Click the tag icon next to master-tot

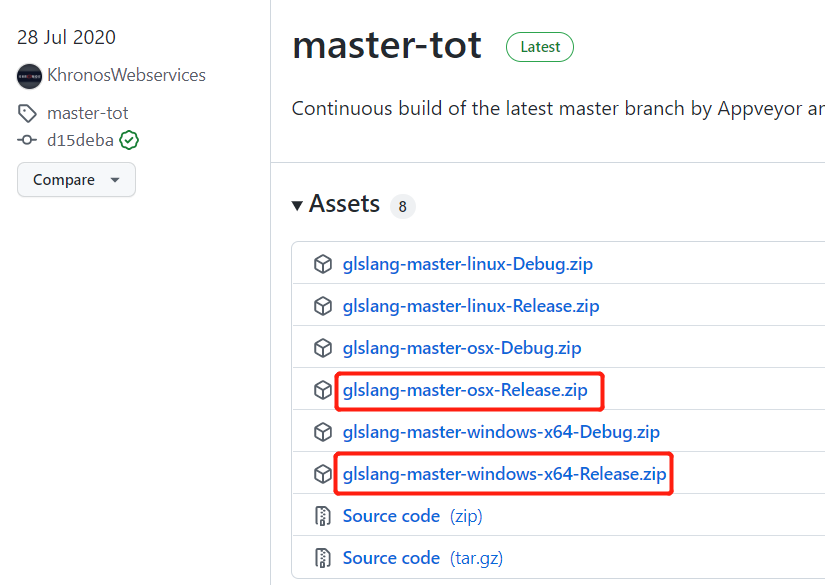coord(27,113)
